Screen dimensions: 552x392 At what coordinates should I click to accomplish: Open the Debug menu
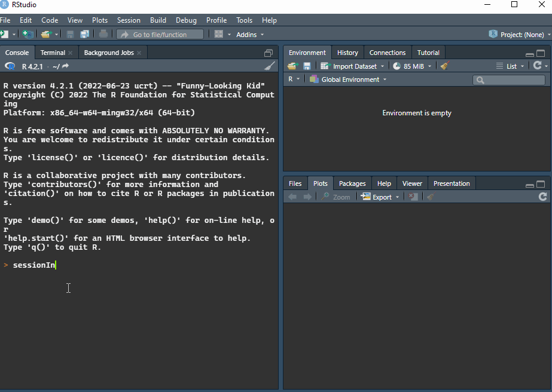coord(186,20)
